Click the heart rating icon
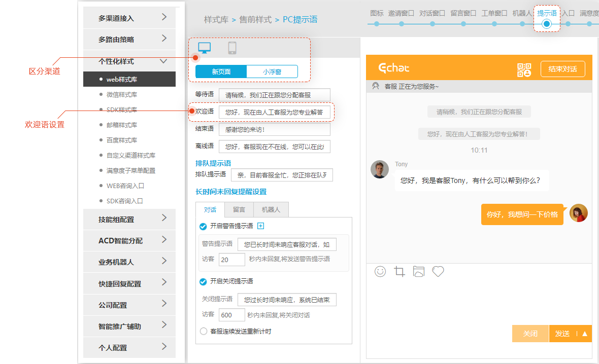 click(438, 272)
